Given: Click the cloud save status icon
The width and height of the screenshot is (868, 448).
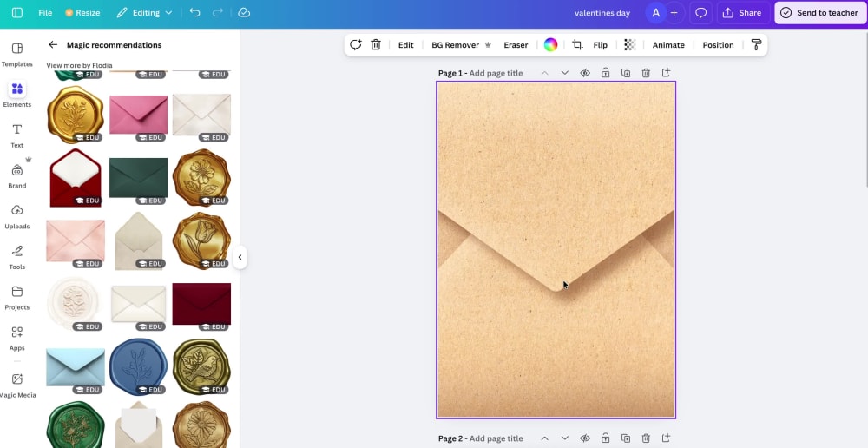Looking at the screenshot, I should point(244,13).
